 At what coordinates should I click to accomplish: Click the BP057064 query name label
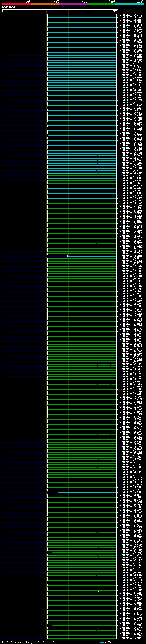tap(8, 7)
